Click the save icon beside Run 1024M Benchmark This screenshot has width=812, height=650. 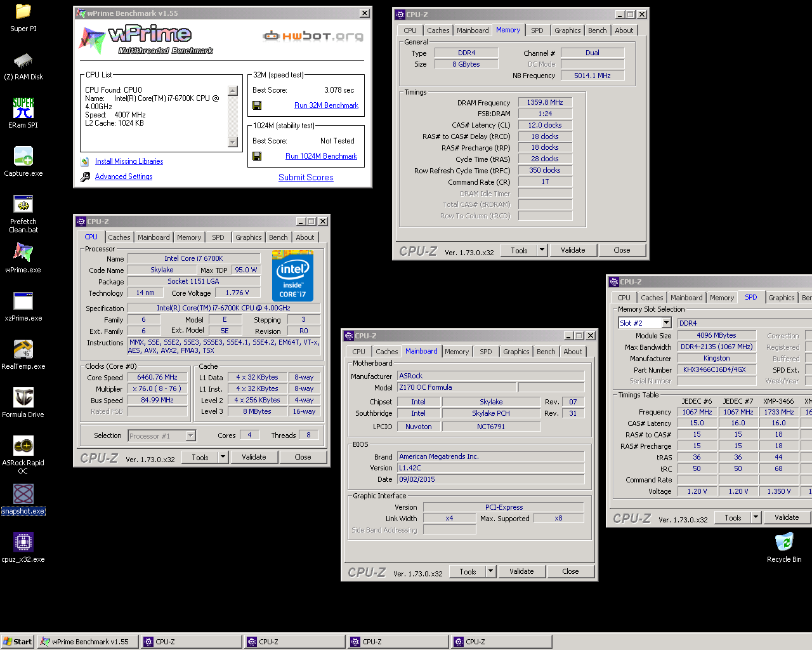point(257,156)
